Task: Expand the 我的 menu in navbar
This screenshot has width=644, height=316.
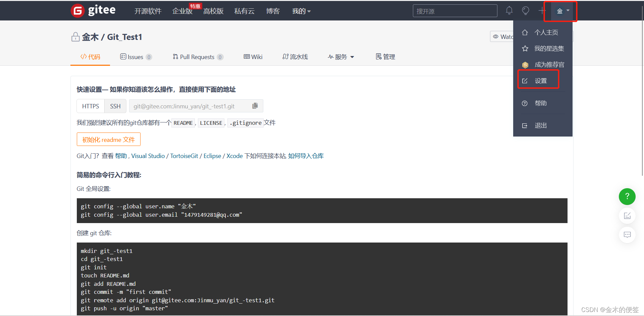Action: pos(301,11)
